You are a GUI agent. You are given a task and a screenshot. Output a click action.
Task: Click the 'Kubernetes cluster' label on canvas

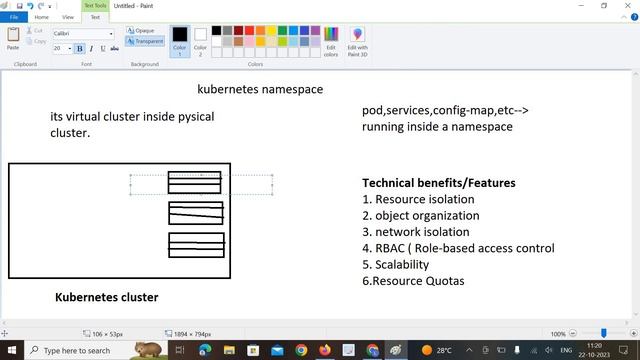(107, 297)
